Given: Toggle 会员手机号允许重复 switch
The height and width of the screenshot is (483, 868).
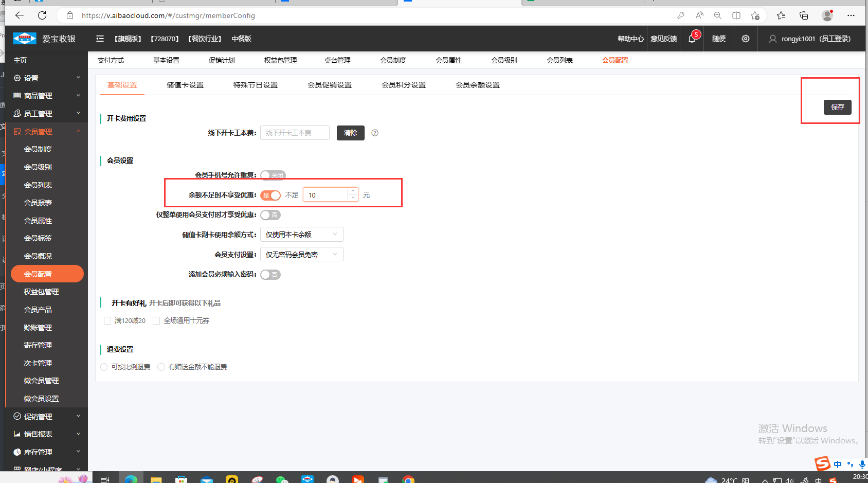Looking at the screenshot, I should click(x=273, y=175).
